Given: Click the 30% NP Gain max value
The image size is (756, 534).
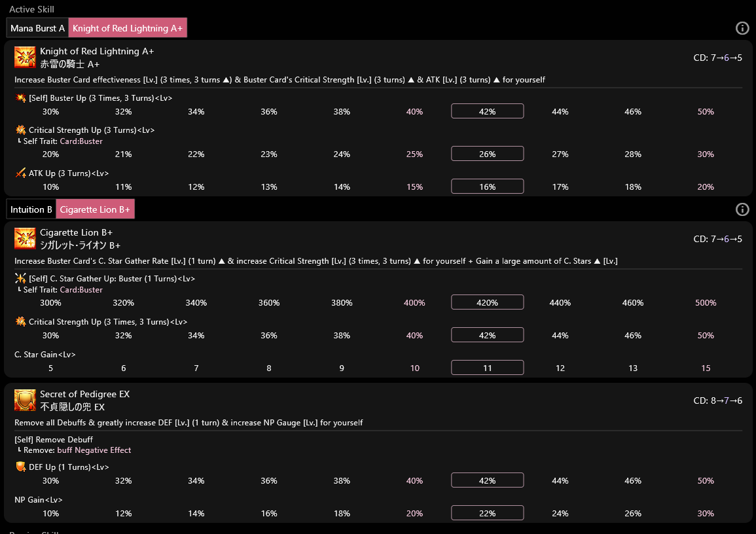Looking at the screenshot, I should point(706,513).
